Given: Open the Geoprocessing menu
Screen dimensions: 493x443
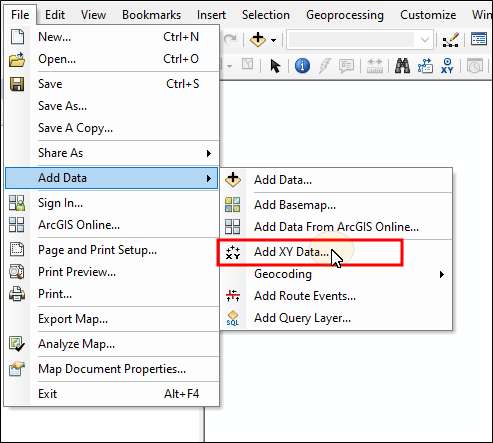Looking at the screenshot, I should [345, 15].
